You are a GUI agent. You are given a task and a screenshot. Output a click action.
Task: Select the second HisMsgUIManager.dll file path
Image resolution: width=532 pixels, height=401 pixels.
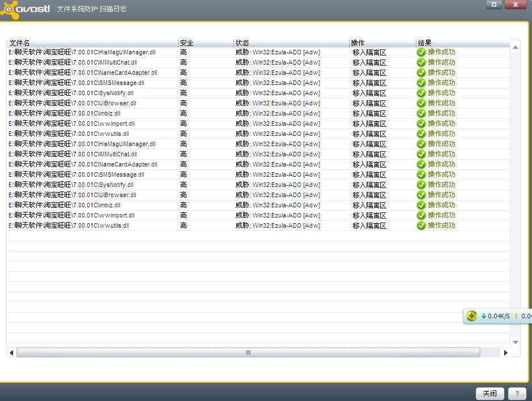point(82,144)
